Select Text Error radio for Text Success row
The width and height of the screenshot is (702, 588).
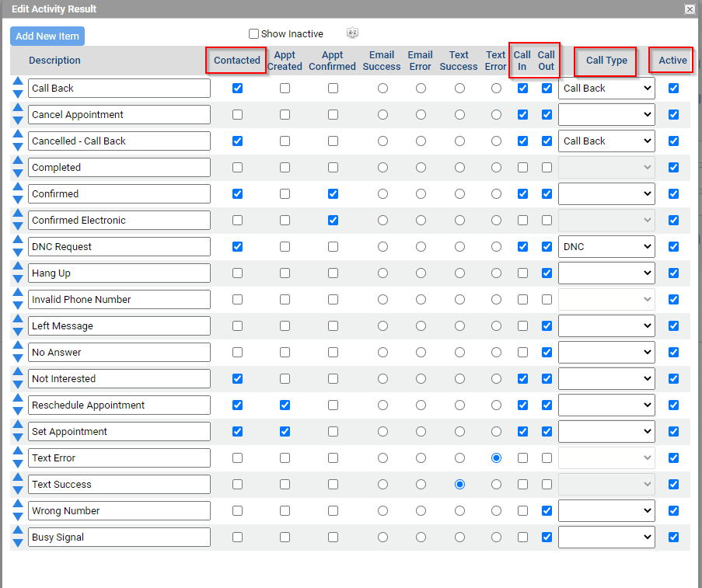(x=496, y=484)
